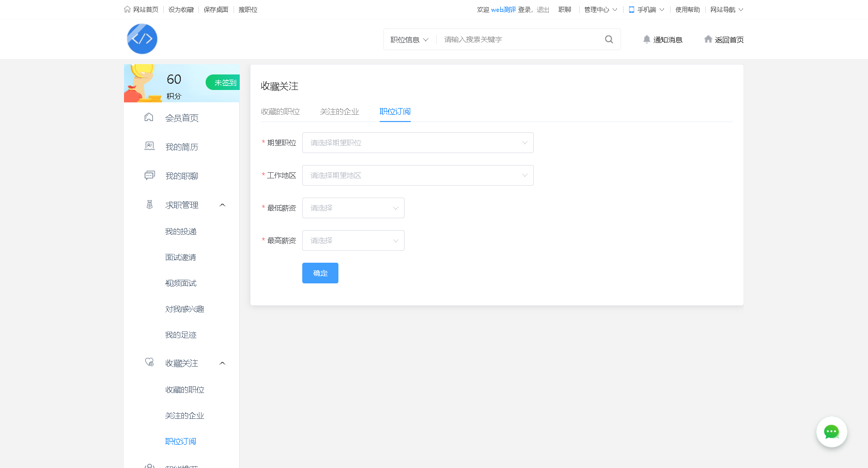Expand the 管理中心 menu
The image size is (868, 468).
(x=600, y=10)
